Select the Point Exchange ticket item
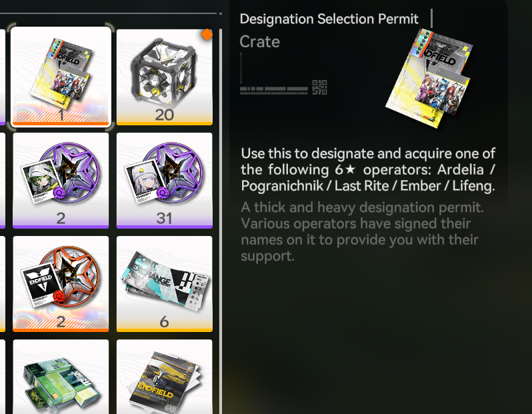 pyautogui.click(x=165, y=284)
